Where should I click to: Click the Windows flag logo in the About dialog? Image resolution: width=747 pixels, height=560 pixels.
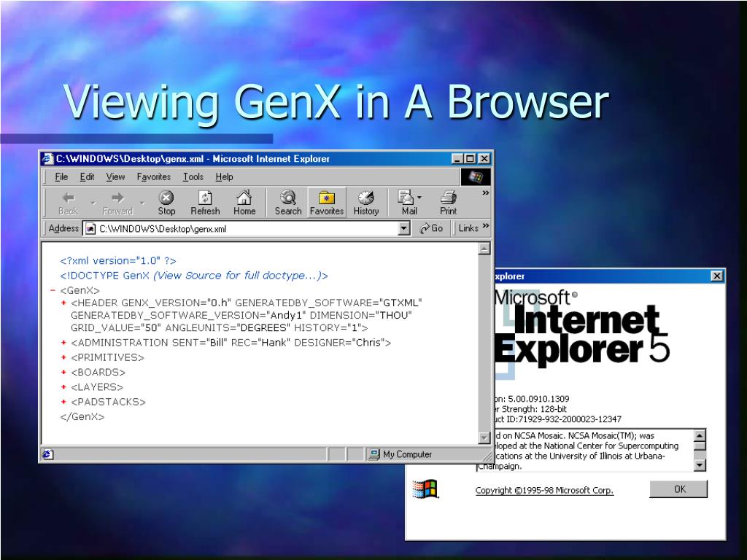tap(425, 489)
